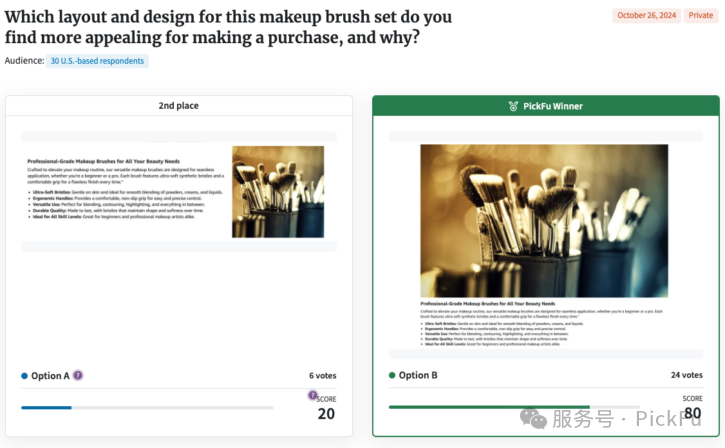Select the 30 U.S.-based respondents audience tag
The height and width of the screenshot is (448, 725).
pos(97,61)
